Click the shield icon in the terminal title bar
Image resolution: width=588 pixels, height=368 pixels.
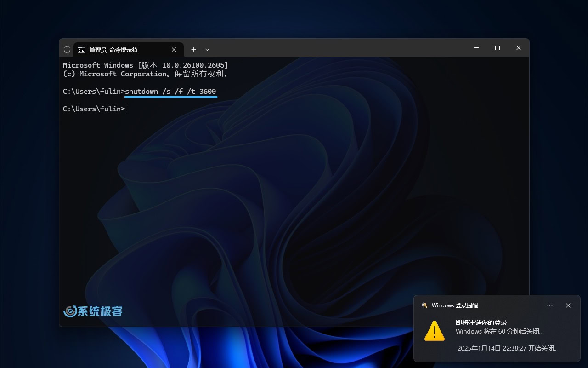(x=67, y=50)
